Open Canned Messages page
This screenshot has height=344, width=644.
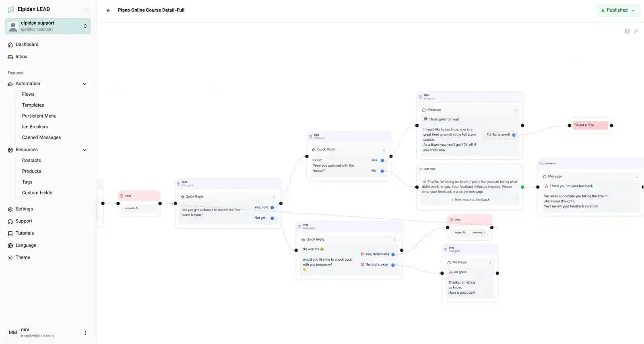tap(41, 137)
